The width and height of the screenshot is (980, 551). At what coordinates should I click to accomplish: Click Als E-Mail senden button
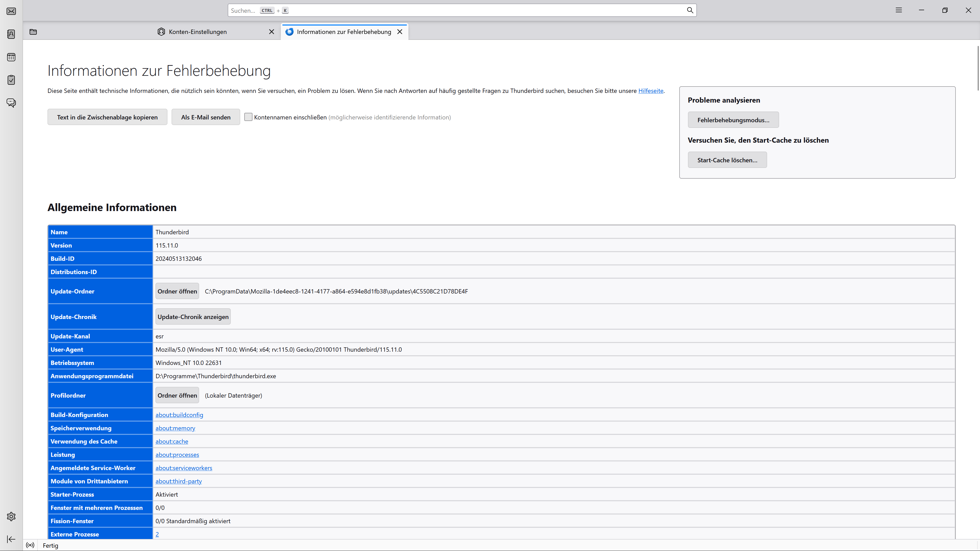pos(206,117)
